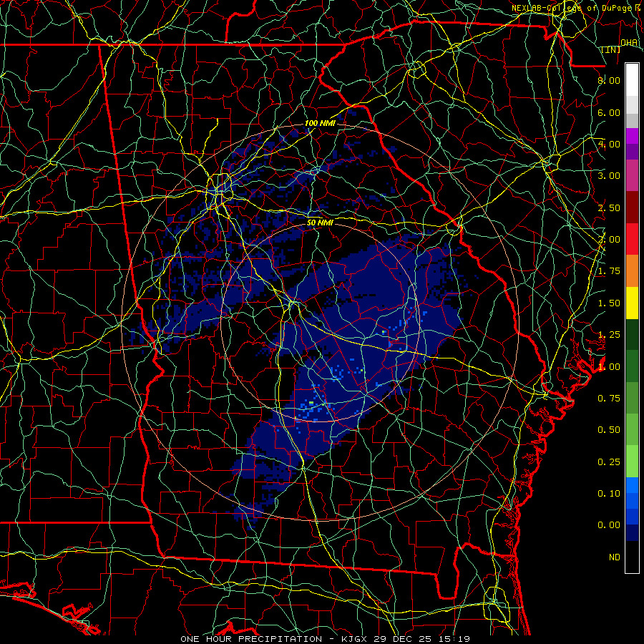
Task: Click the KJGX radar station identifier
Action: point(355,639)
